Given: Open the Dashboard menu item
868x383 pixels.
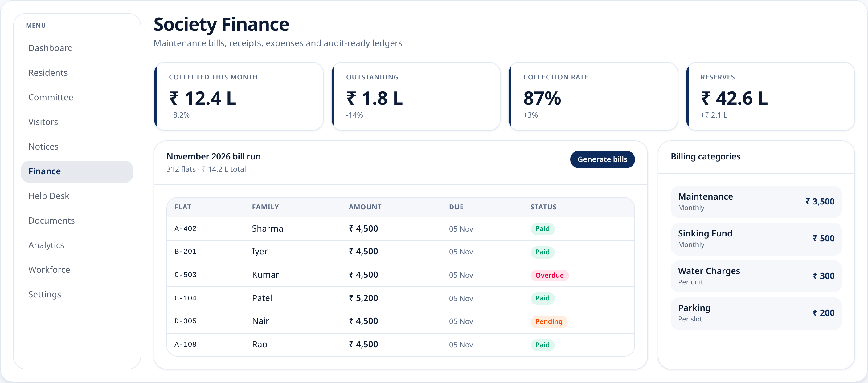Looking at the screenshot, I should coord(77,48).
